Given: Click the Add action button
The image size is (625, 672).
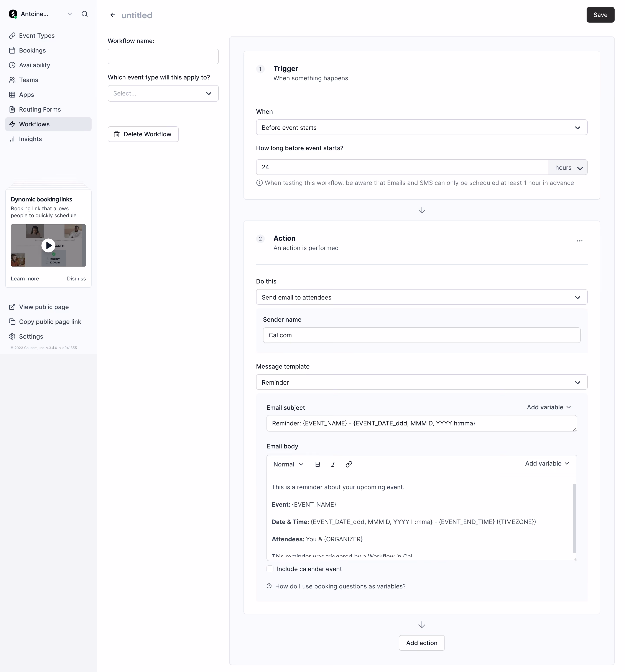Looking at the screenshot, I should click(x=421, y=643).
